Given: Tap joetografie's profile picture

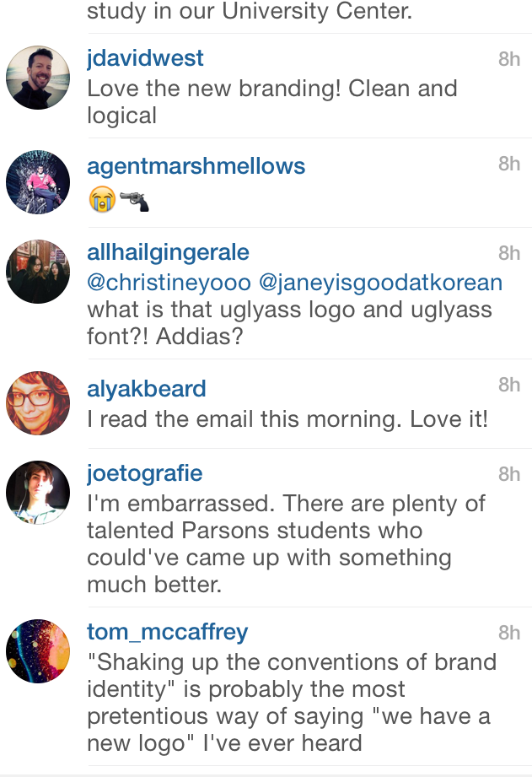Looking at the screenshot, I should 38,493.
